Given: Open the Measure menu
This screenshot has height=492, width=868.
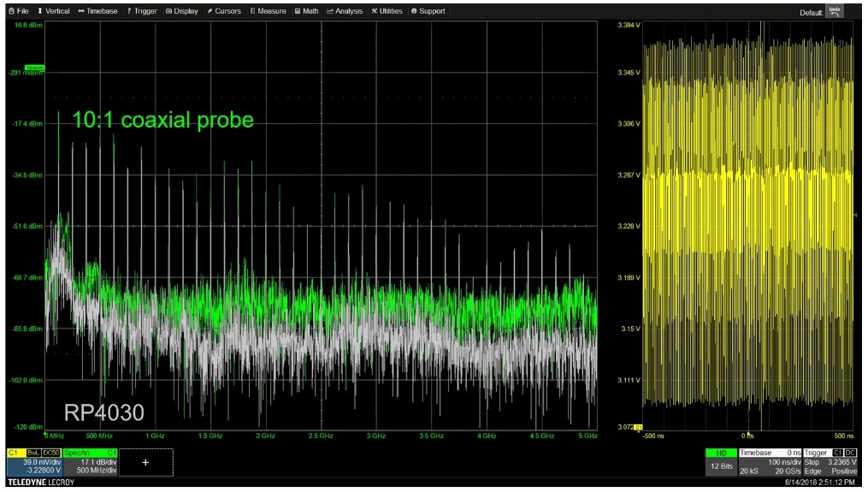Looking at the screenshot, I should pos(268,11).
